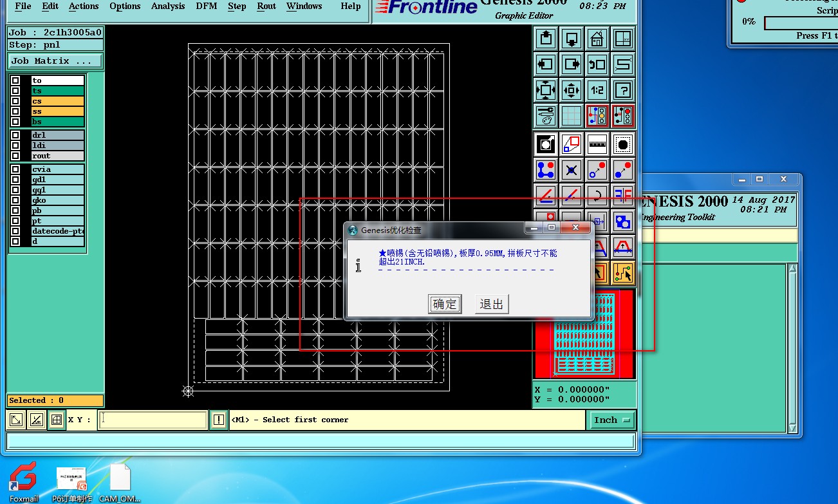Select the 'datecode-pt' layer name
This screenshot has height=504, width=838.
(58, 231)
